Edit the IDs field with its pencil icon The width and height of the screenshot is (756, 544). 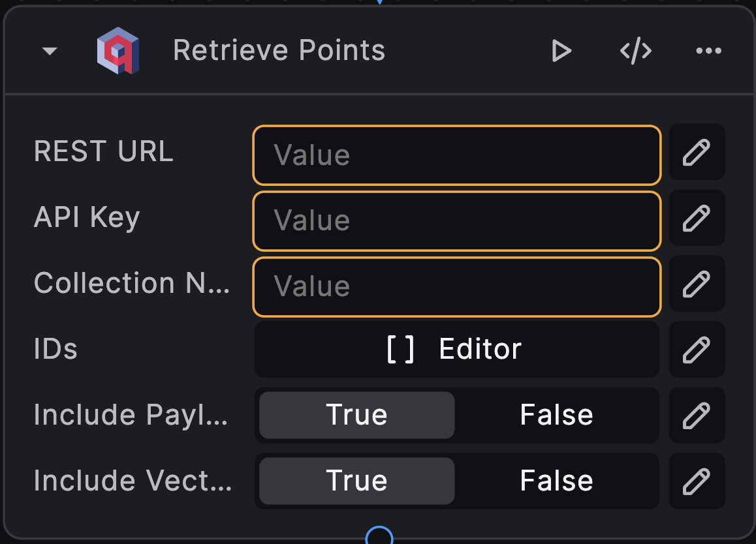[696, 349]
